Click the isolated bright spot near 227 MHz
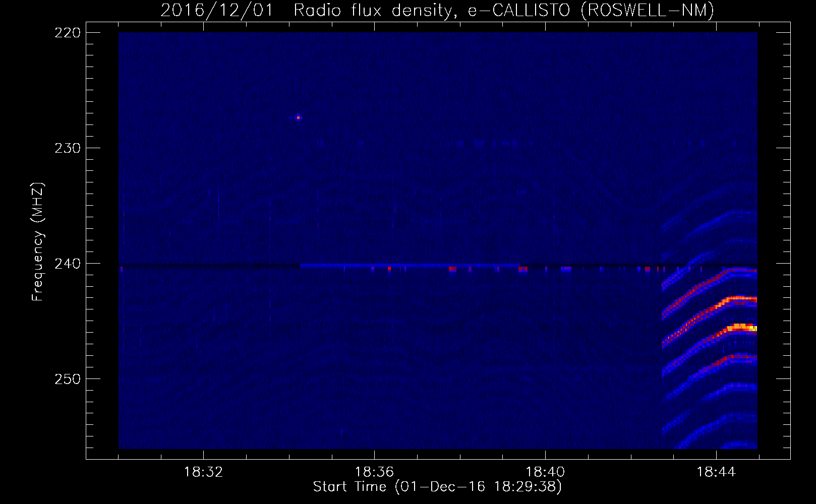Screen dimensions: 816x504 (299, 118)
